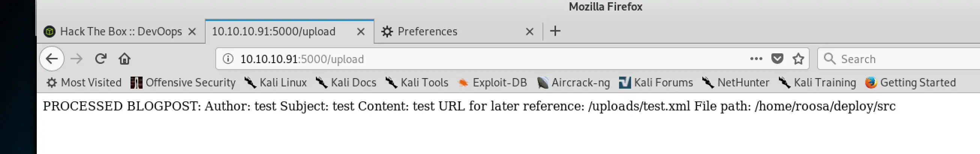Switch to the Preferences tab
Image resolution: width=980 pixels, height=154 pixels.
[427, 31]
